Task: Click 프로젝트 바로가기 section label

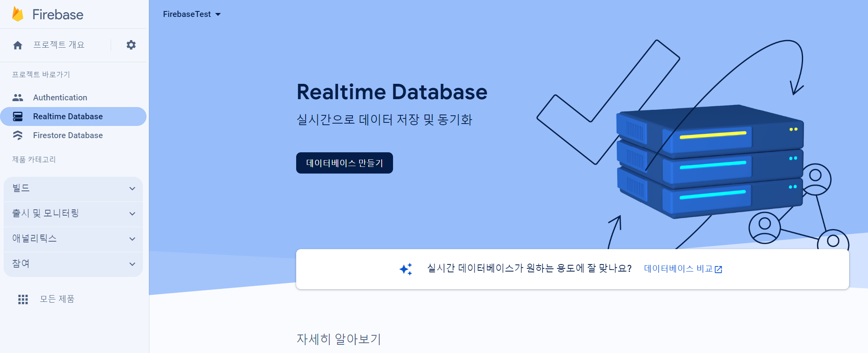Action: click(x=41, y=74)
